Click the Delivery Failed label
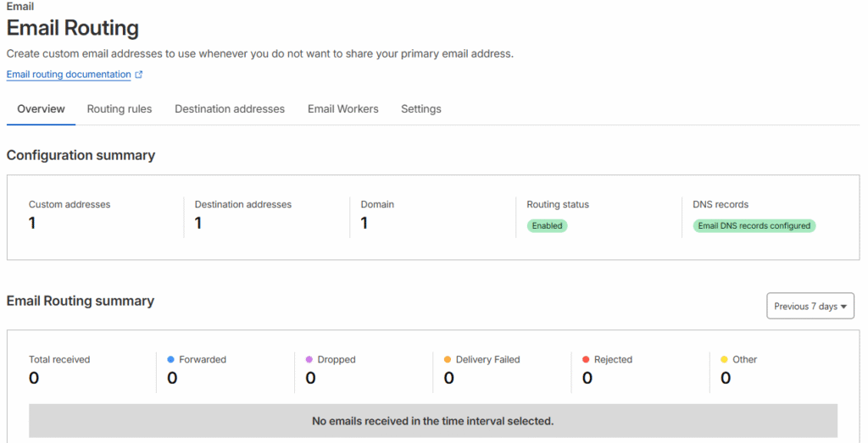The image size is (868, 443). tap(487, 359)
